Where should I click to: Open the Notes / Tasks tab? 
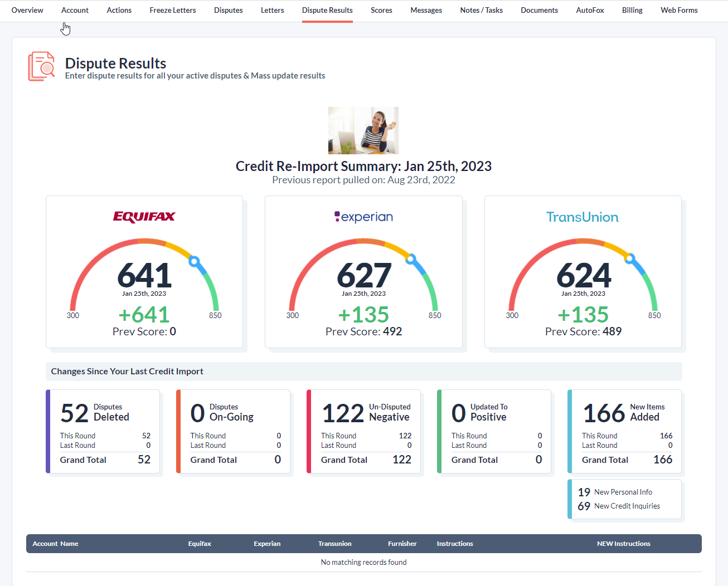tap(481, 10)
